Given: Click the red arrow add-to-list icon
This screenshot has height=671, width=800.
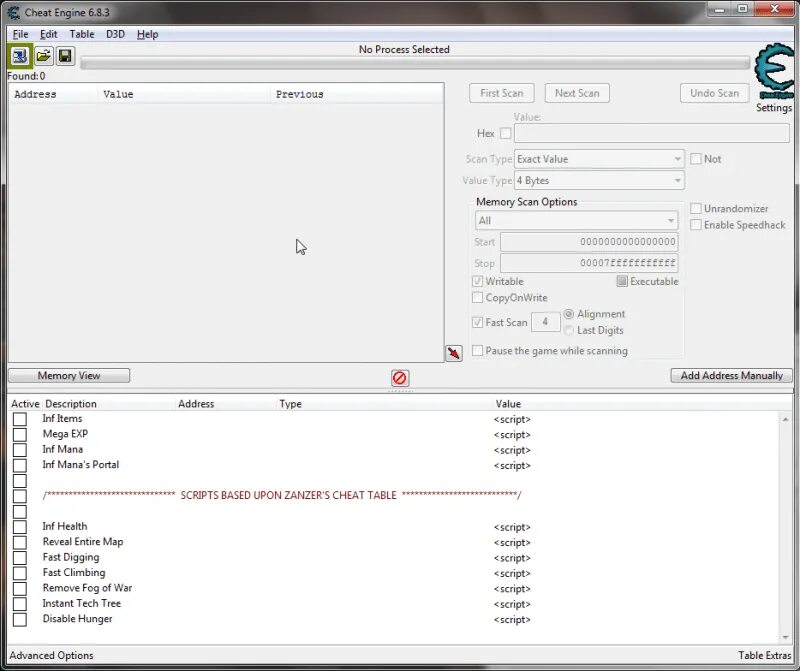Looking at the screenshot, I should 454,353.
